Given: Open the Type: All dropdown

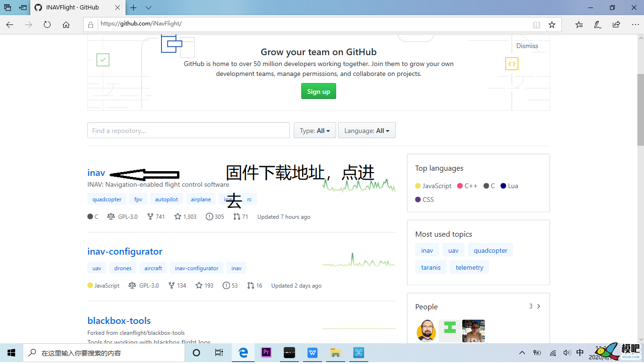Looking at the screenshot, I should pos(315,131).
